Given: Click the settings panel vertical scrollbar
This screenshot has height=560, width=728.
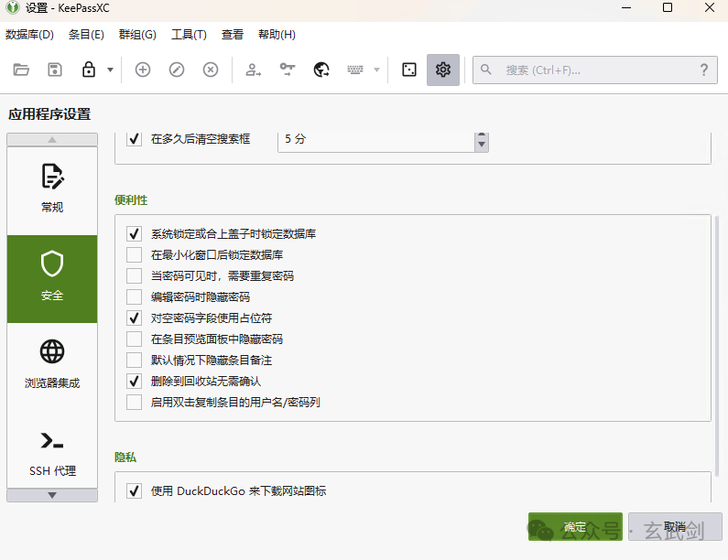Looking at the screenshot, I should click(718, 347).
